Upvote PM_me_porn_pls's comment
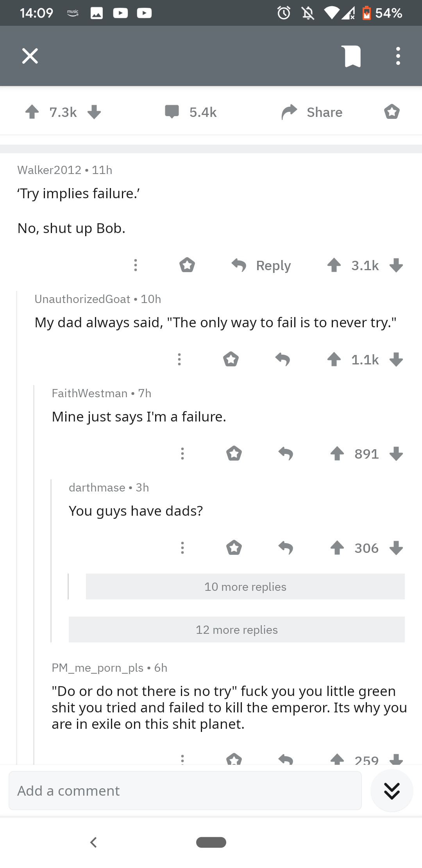This screenshot has width=422, height=868. click(x=337, y=759)
